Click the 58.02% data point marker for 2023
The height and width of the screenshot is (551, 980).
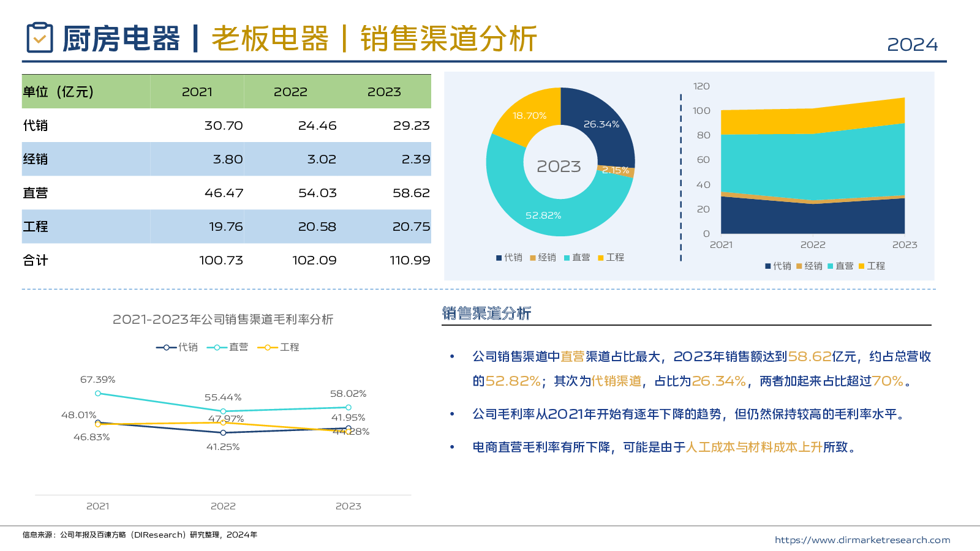349,407
